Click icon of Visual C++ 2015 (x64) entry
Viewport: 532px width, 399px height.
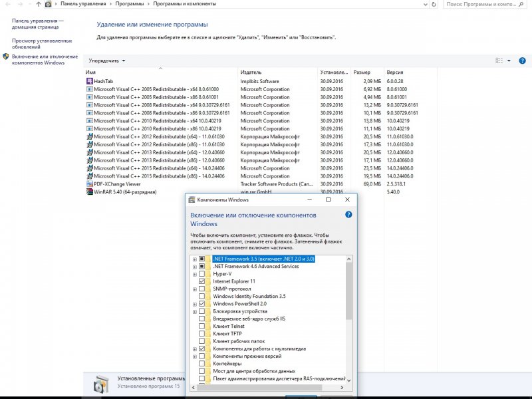pyautogui.click(x=90, y=168)
